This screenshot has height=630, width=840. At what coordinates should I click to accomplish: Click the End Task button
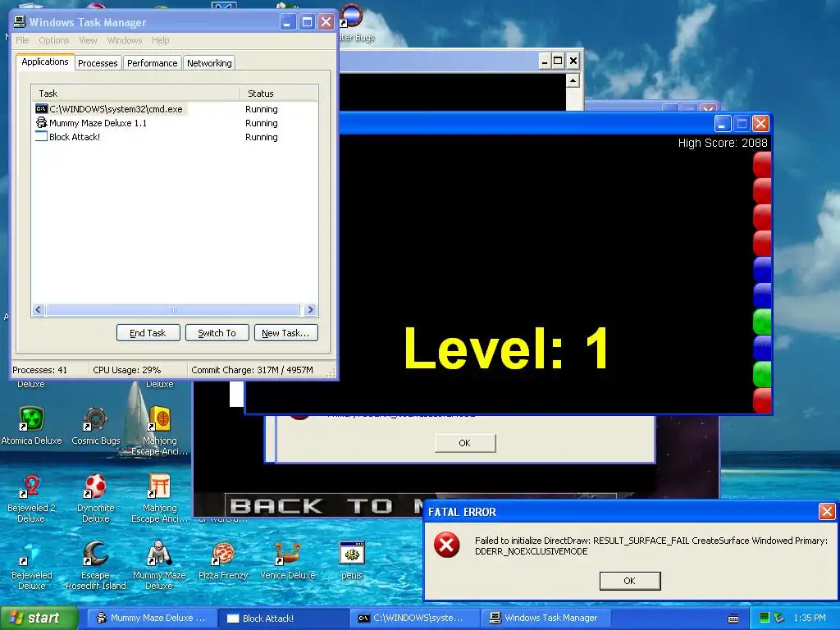(x=148, y=333)
